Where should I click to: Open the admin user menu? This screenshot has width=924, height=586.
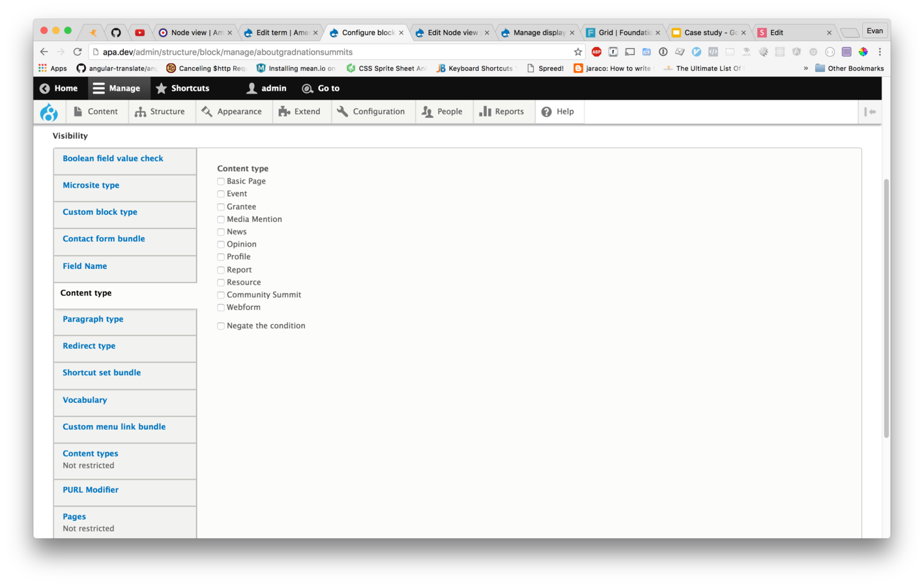[267, 88]
